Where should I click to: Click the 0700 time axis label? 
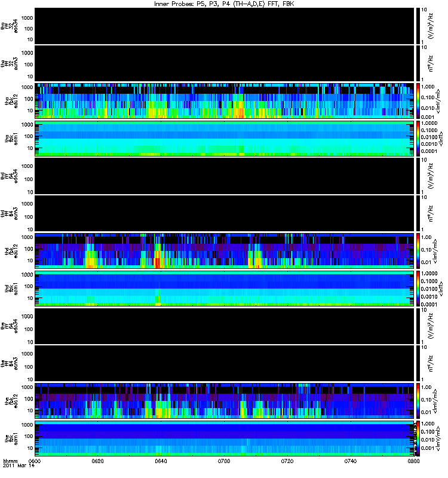pos(224,461)
